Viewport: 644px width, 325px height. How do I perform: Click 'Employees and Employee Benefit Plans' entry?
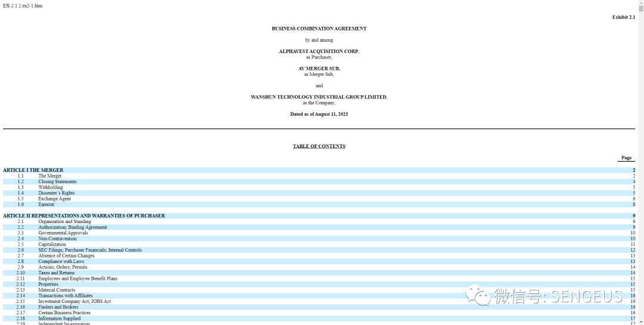[78, 278]
